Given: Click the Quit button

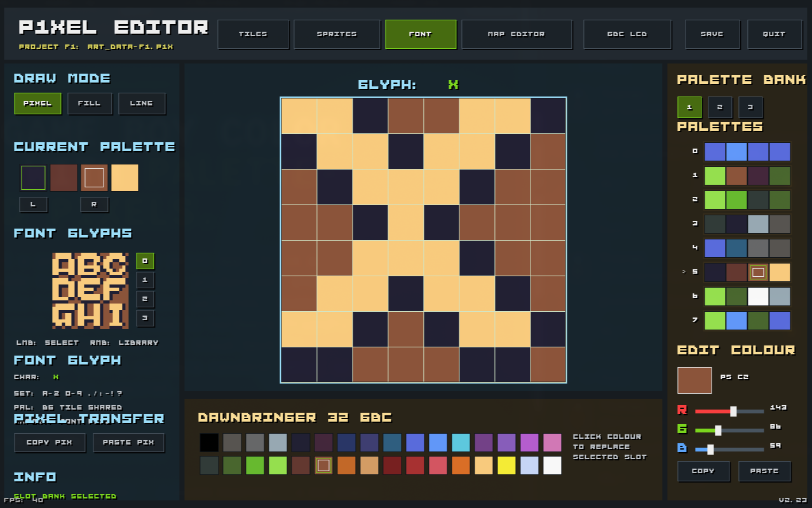Looking at the screenshot, I should (775, 34).
